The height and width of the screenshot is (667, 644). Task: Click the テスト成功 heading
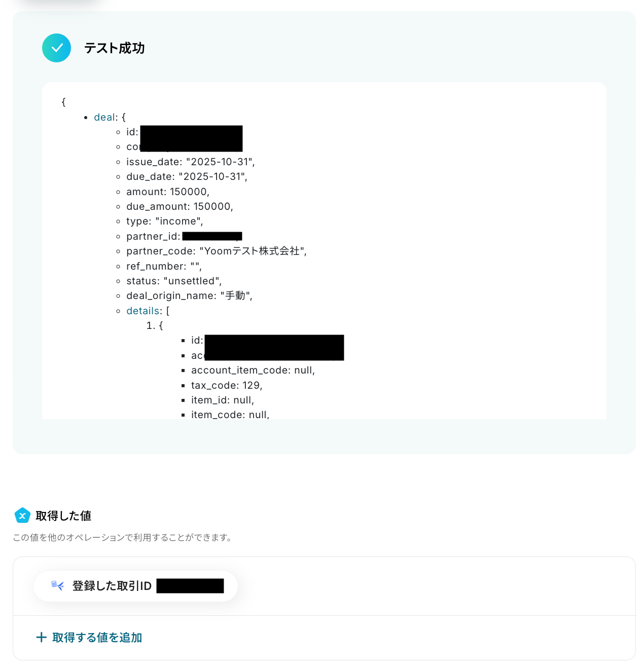click(x=115, y=48)
